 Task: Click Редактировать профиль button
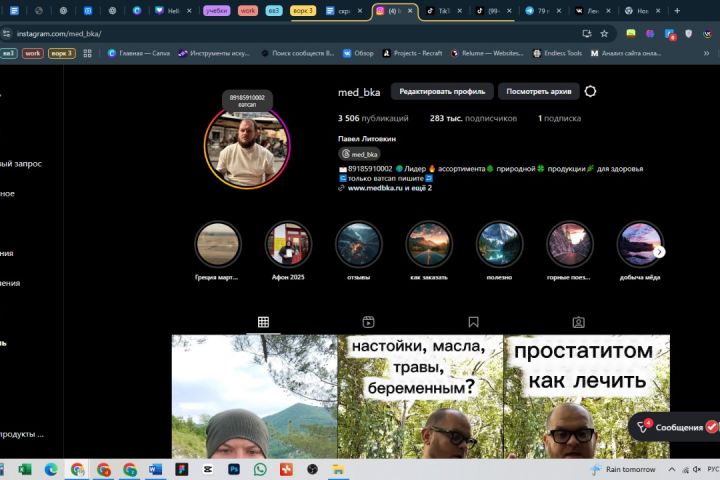pyautogui.click(x=442, y=91)
